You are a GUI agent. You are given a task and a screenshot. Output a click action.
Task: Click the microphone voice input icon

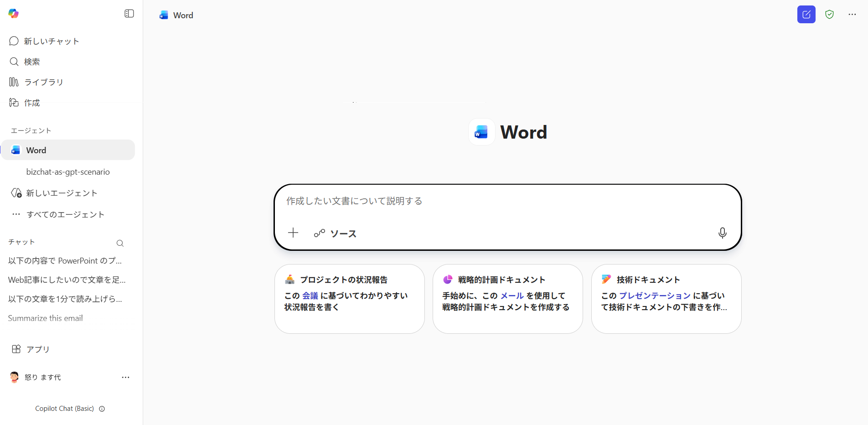(x=722, y=233)
